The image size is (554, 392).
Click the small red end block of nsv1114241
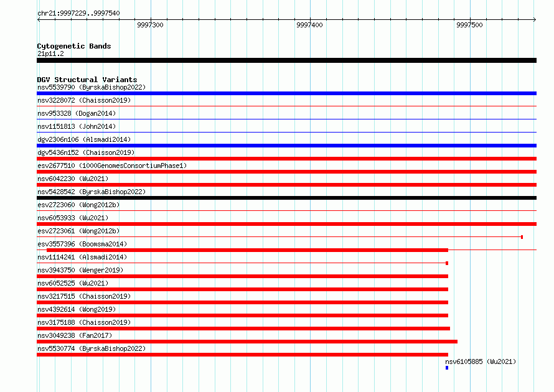447,263
